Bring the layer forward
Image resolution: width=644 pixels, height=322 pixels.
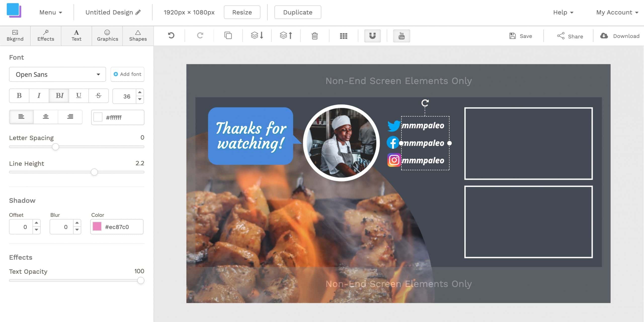pos(286,35)
